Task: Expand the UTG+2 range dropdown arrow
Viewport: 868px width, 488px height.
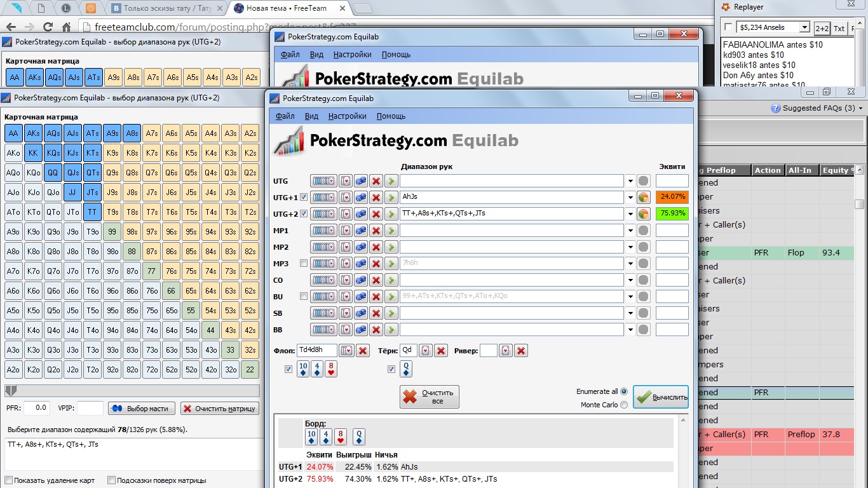Action: click(x=630, y=214)
